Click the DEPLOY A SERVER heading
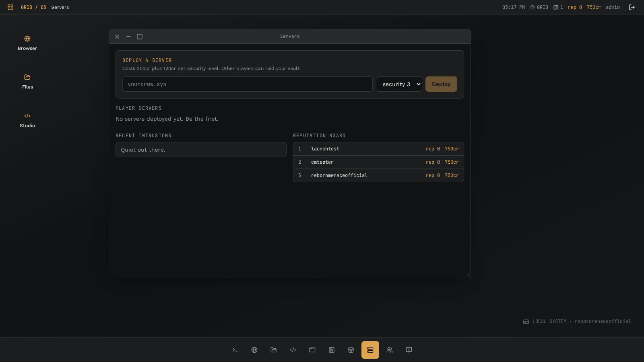Image resolution: width=644 pixels, height=362 pixels. click(x=147, y=60)
